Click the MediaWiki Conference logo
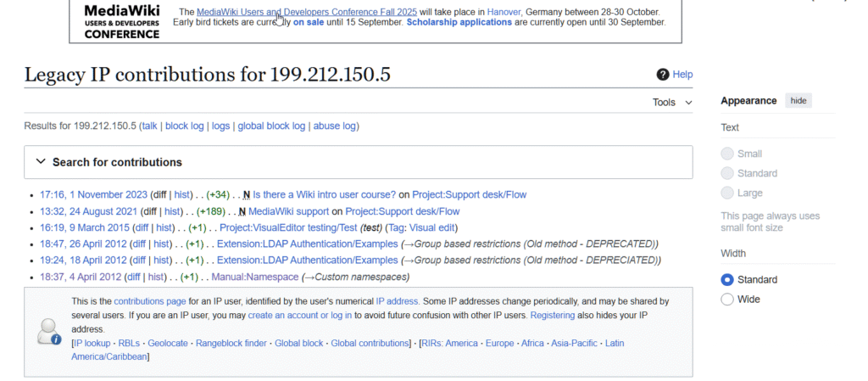Image resolution: width=868 pixels, height=381 pixels. click(x=121, y=21)
